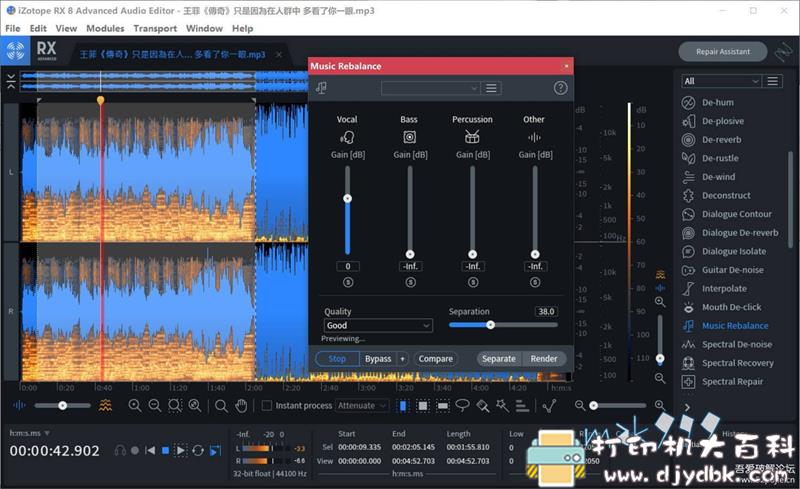Viewport: 800px width, 489px height.
Task: Solo the Vocal channel
Action: 348,282
